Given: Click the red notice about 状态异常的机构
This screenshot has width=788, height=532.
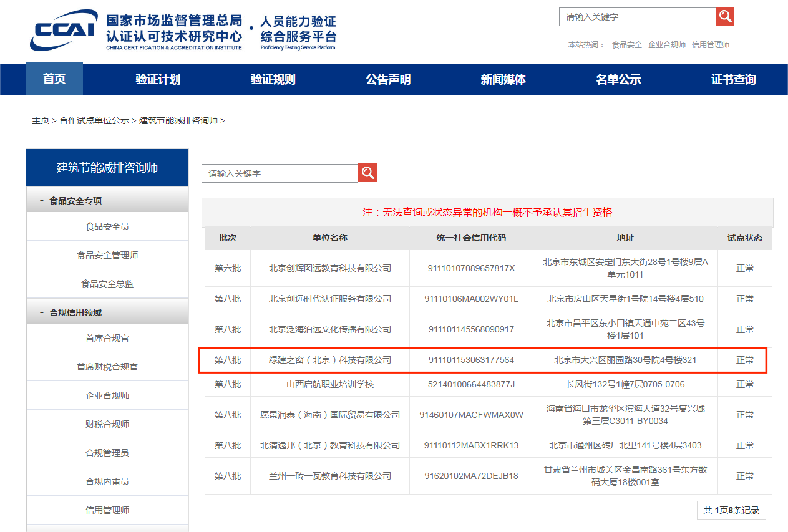Looking at the screenshot, I should click(487, 212).
